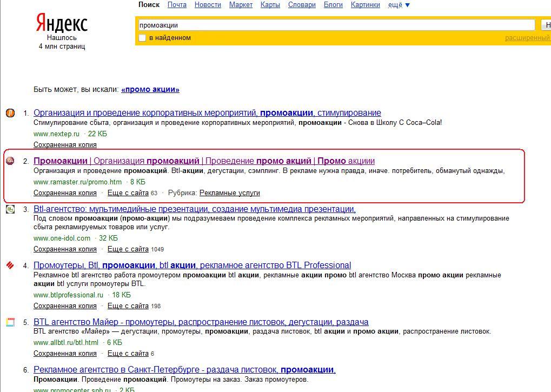Click the www.btlprofessional.ru URL

click(x=69, y=295)
